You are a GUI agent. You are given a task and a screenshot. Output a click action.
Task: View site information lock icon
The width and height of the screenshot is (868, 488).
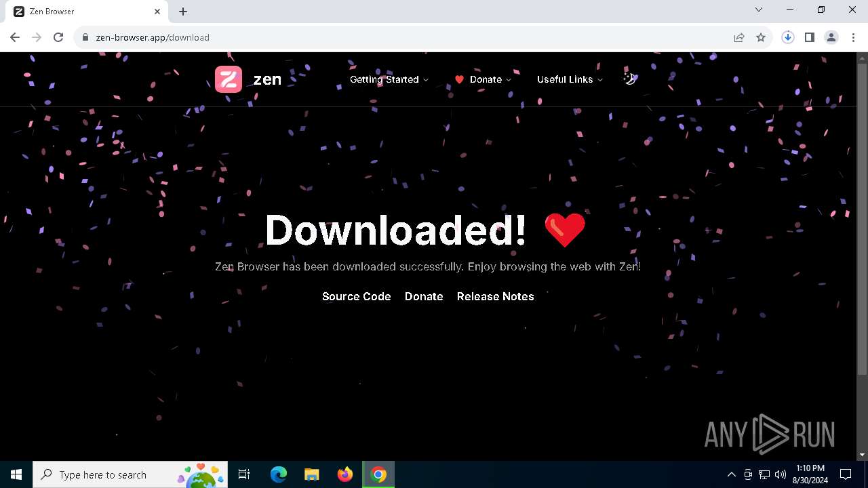coord(85,37)
